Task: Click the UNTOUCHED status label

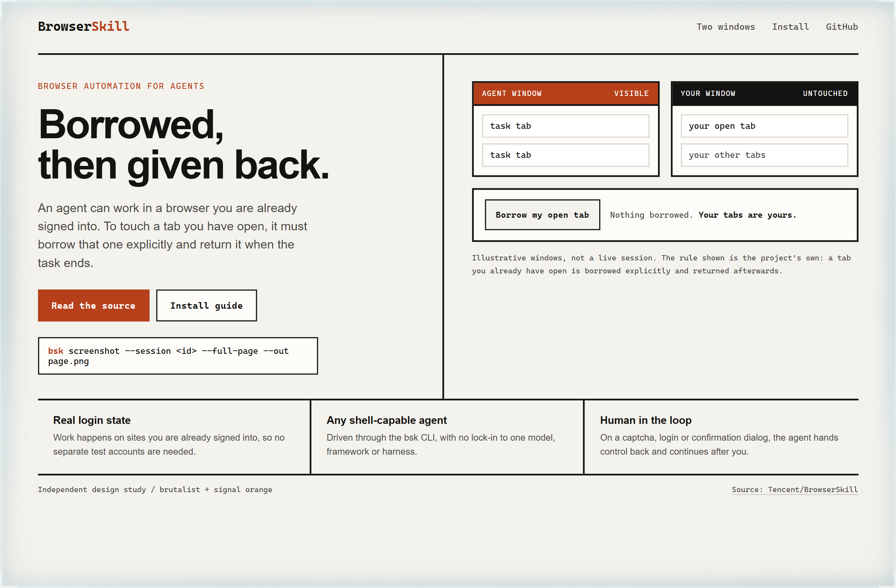Action: pyautogui.click(x=825, y=93)
